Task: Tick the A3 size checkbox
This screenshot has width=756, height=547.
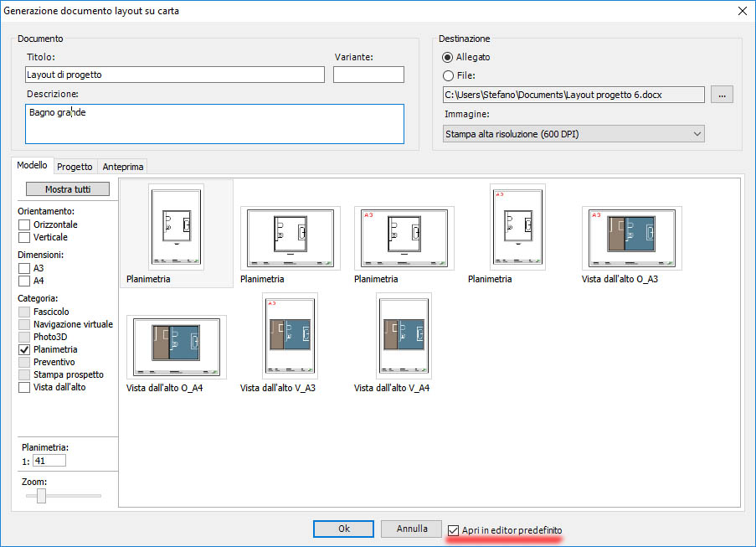Action: pyautogui.click(x=24, y=268)
